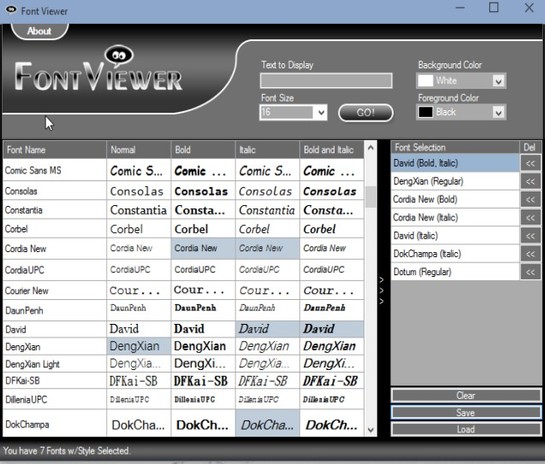Load a saved font selection
545x464 pixels.
tap(466, 429)
